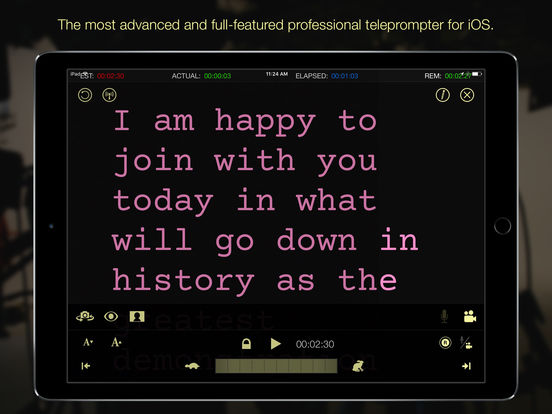The height and width of the screenshot is (414, 552).
Task: Tap the circled record indicator icon
Action: click(445, 343)
